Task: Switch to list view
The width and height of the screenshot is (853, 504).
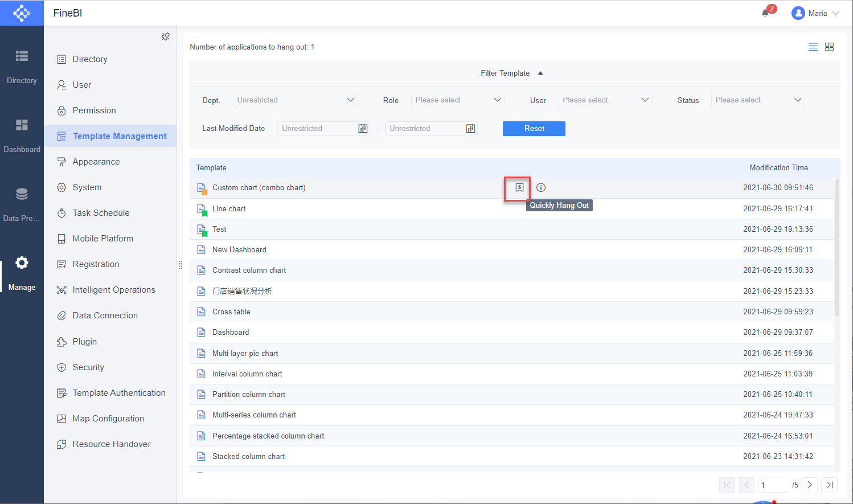Action: click(813, 47)
